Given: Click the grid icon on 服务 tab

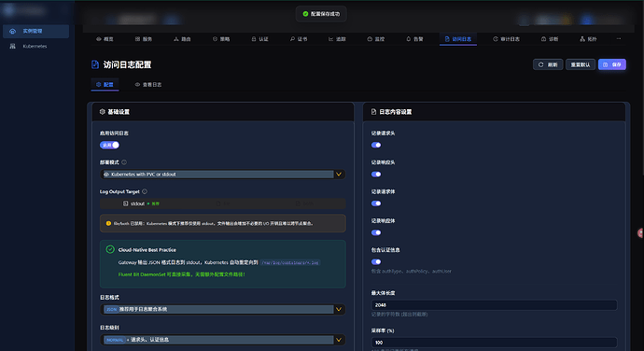Looking at the screenshot, I should tap(137, 39).
